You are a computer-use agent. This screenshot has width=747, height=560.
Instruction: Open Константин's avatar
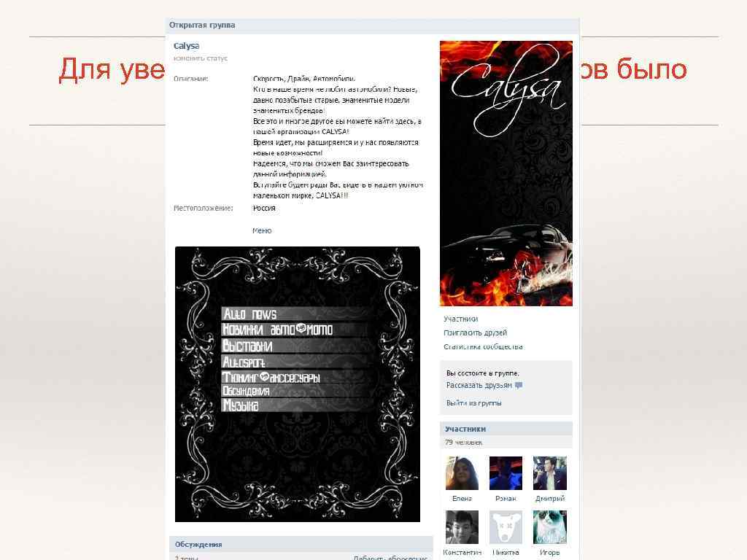462,527
